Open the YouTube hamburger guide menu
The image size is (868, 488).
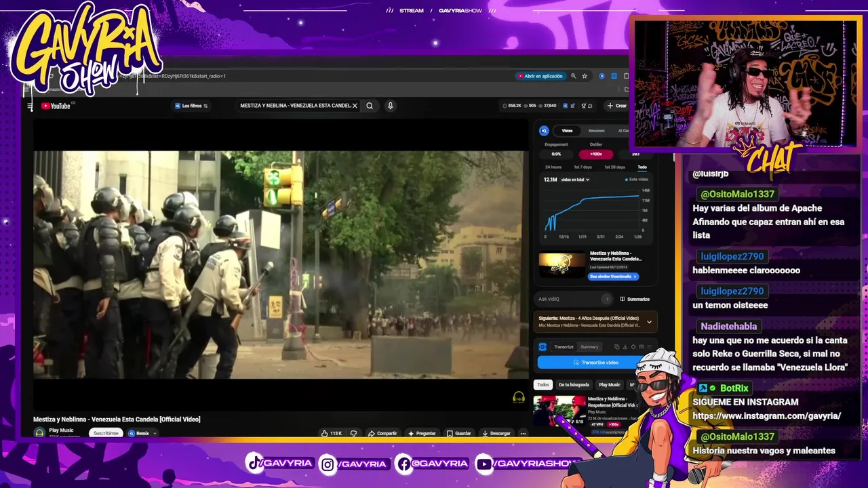point(30,106)
